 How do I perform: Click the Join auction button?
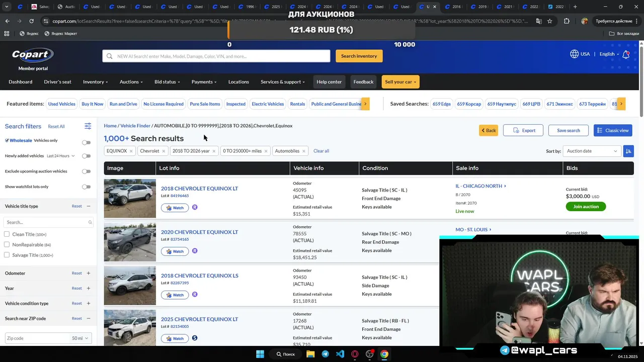(586, 206)
